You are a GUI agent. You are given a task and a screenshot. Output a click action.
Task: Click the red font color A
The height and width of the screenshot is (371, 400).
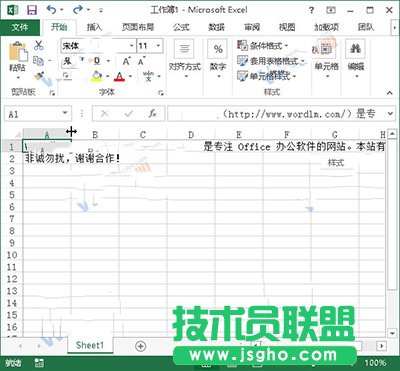coord(119,76)
